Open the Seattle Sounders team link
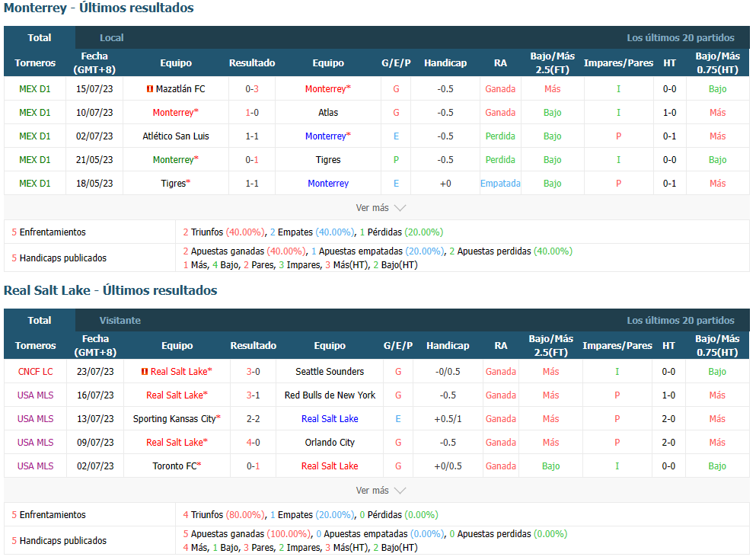The width and height of the screenshot is (756, 560). click(x=330, y=371)
